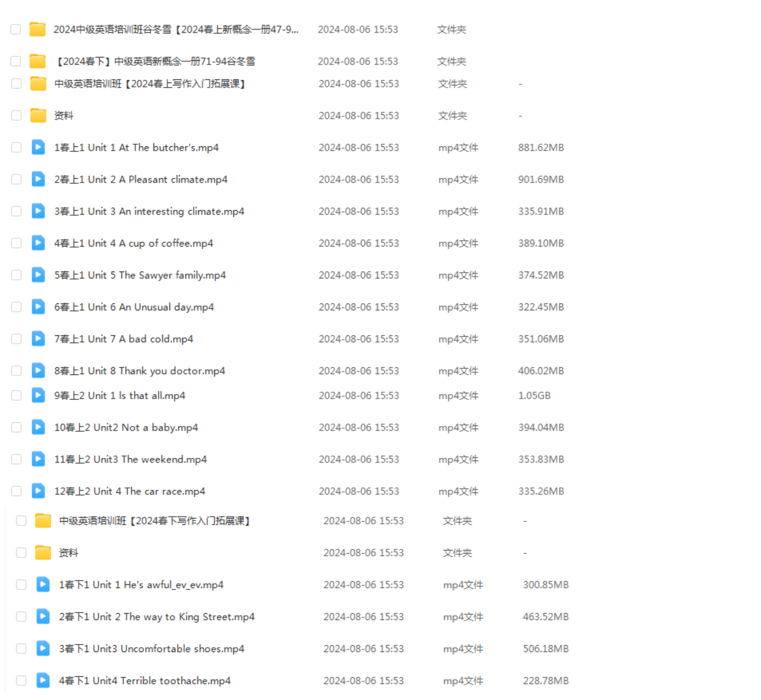The width and height of the screenshot is (761, 700).
Task: Open the 2024中级英语培训班谷冬雪 folder name
Action: click(x=176, y=29)
